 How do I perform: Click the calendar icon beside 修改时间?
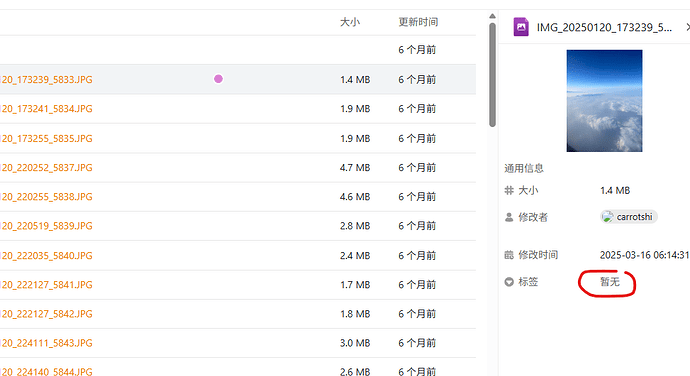(509, 254)
